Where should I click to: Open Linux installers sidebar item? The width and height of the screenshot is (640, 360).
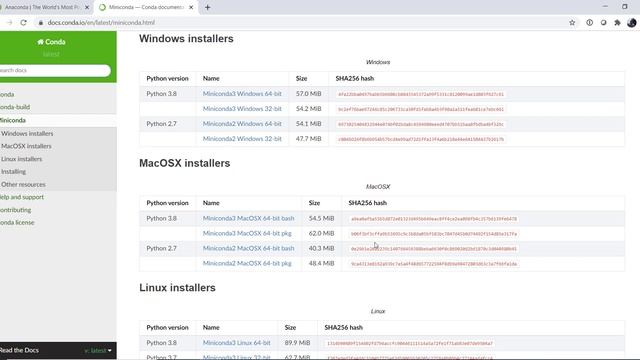point(21,159)
